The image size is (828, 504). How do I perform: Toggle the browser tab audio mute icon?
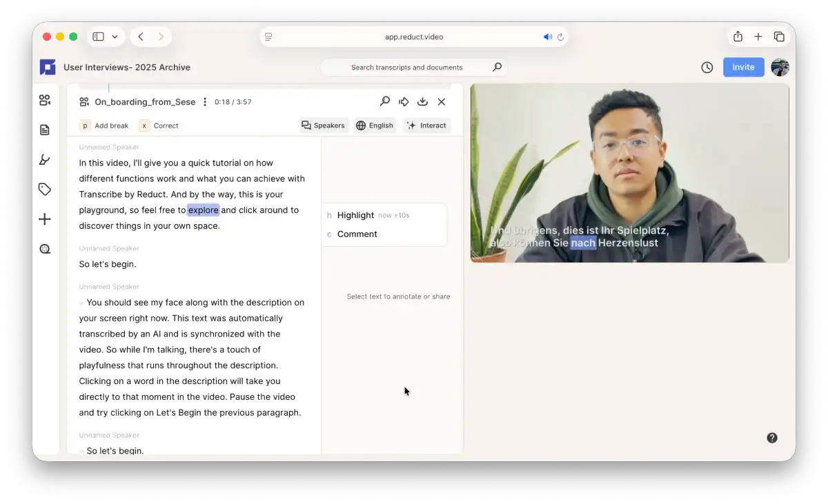click(x=548, y=37)
